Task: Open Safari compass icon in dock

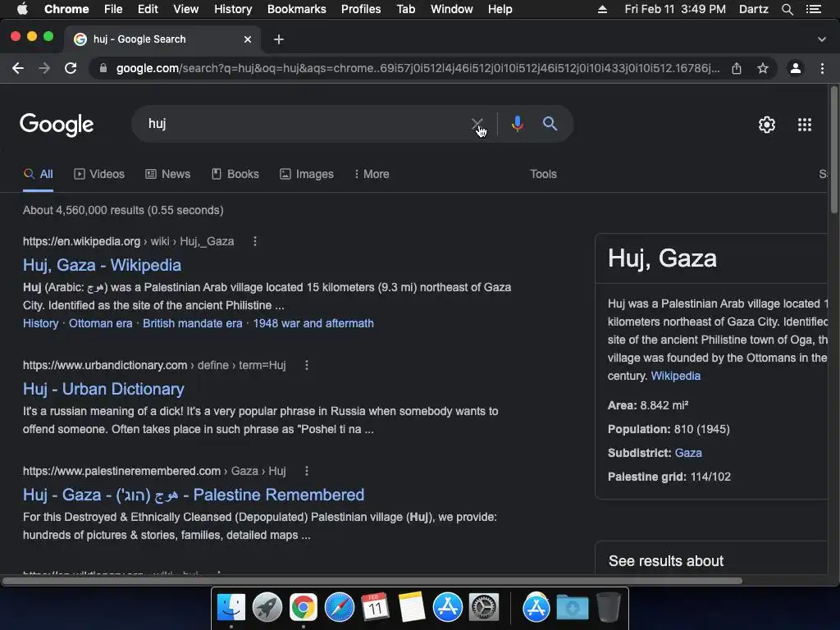Action: click(x=339, y=608)
